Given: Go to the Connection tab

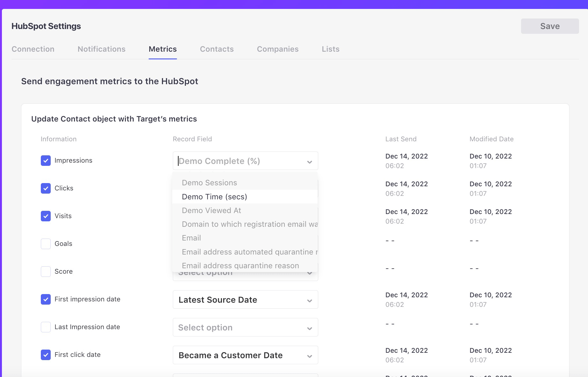Looking at the screenshot, I should point(33,49).
